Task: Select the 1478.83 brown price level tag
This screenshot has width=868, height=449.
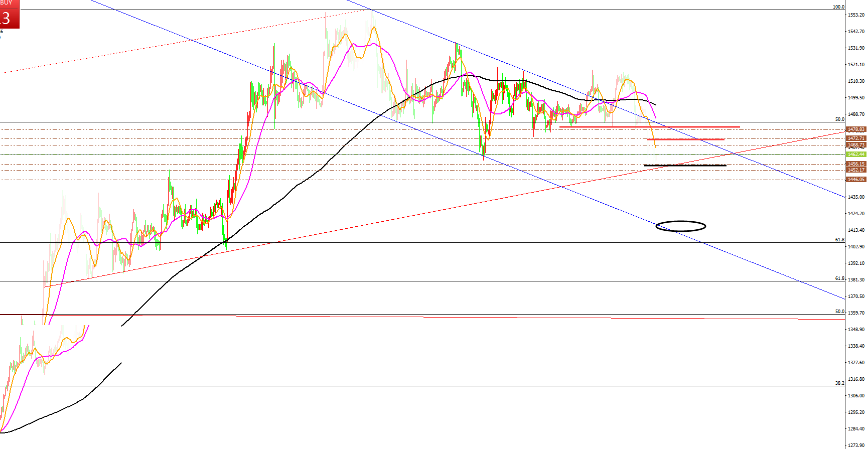Action: click(x=855, y=129)
